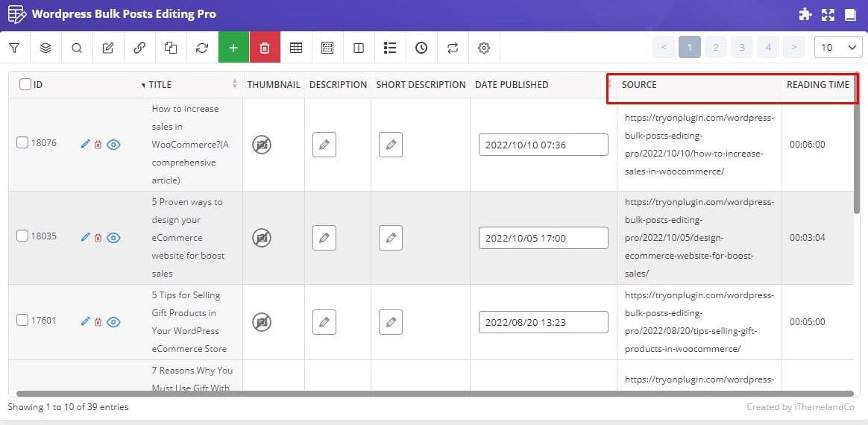Go to page 2

[x=716, y=48]
